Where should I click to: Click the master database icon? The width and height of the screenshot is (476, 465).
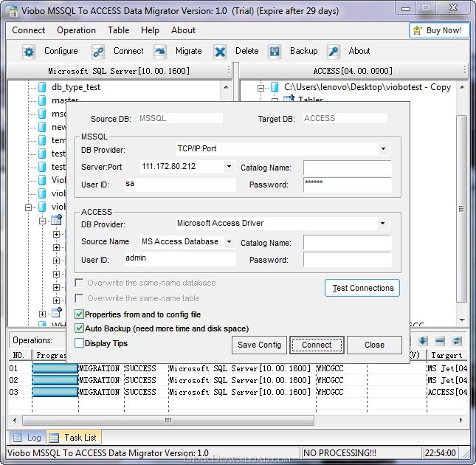tap(42, 100)
